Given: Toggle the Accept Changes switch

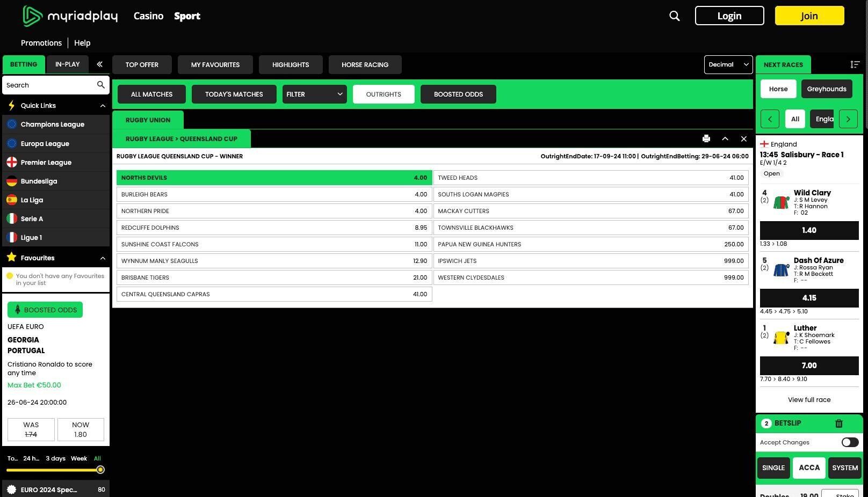Looking at the screenshot, I should tap(850, 442).
